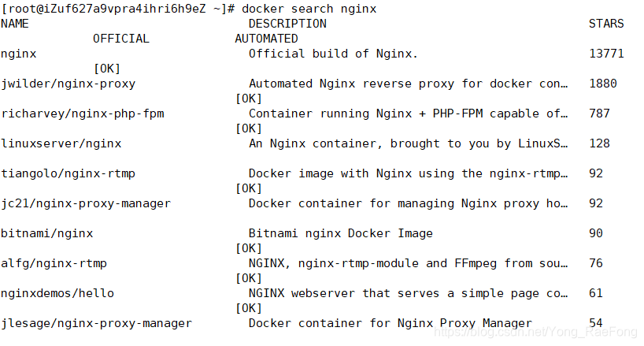Select jc21/nginx-proxy-manager entry
The height and width of the screenshot is (346, 644).
(x=86, y=204)
